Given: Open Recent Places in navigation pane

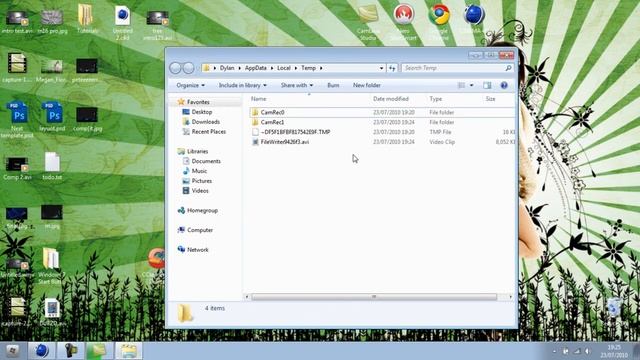Looking at the screenshot, I should [209, 131].
